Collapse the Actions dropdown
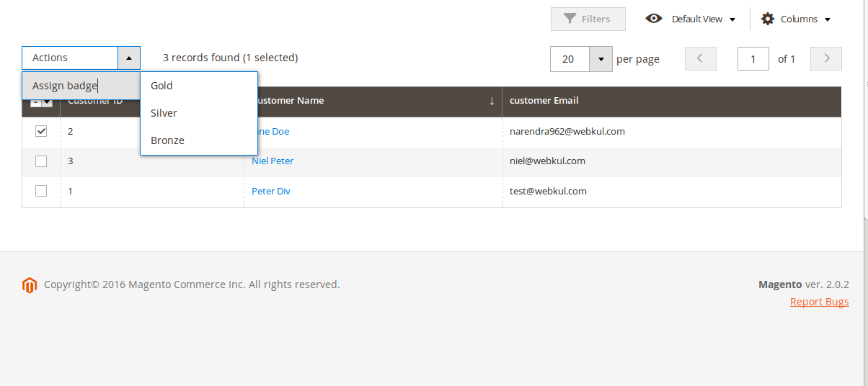 (128, 58)
